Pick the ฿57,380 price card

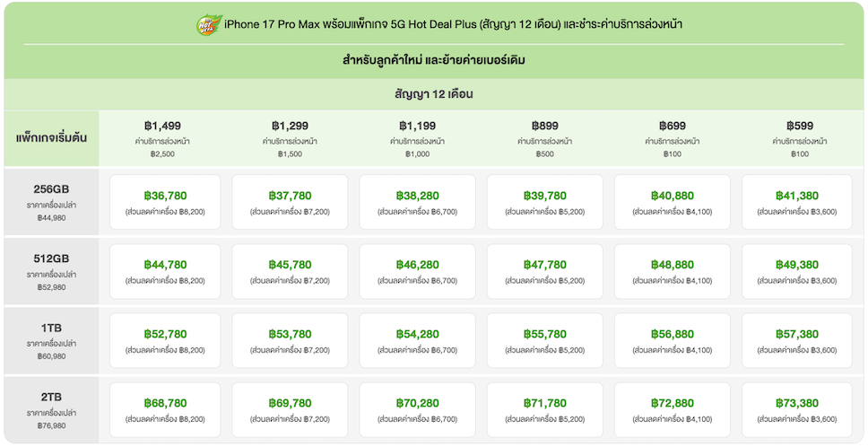797,341
